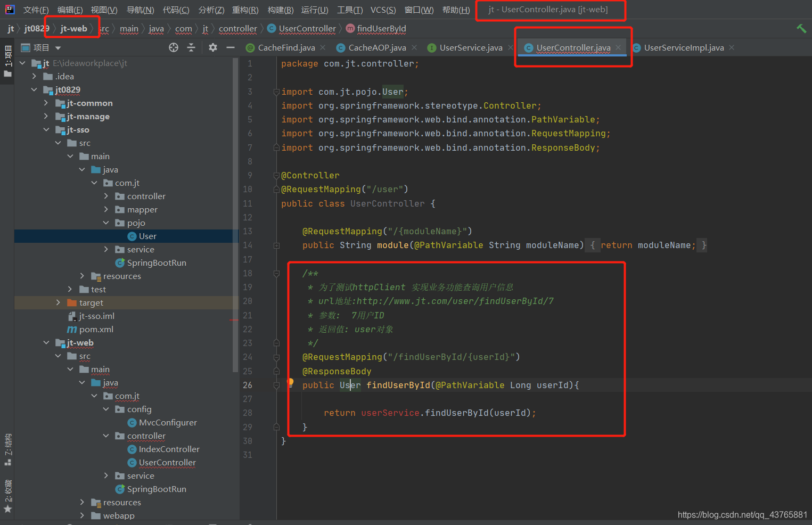
Task: Close the CacheAOP.java tab
Action: point(414,47)
